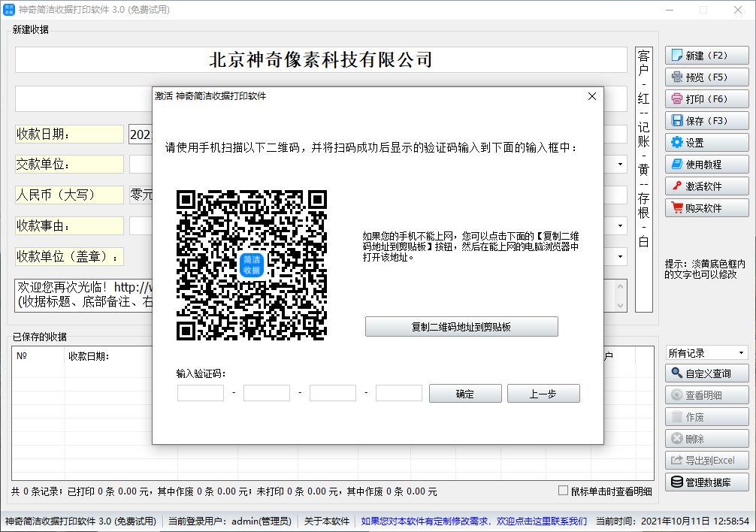Image resolution: width=756 pixels, height=532 pixels.
Task: Click the 交款单位: yellow label
Action: pyautogui.click(x=69, y=165)
